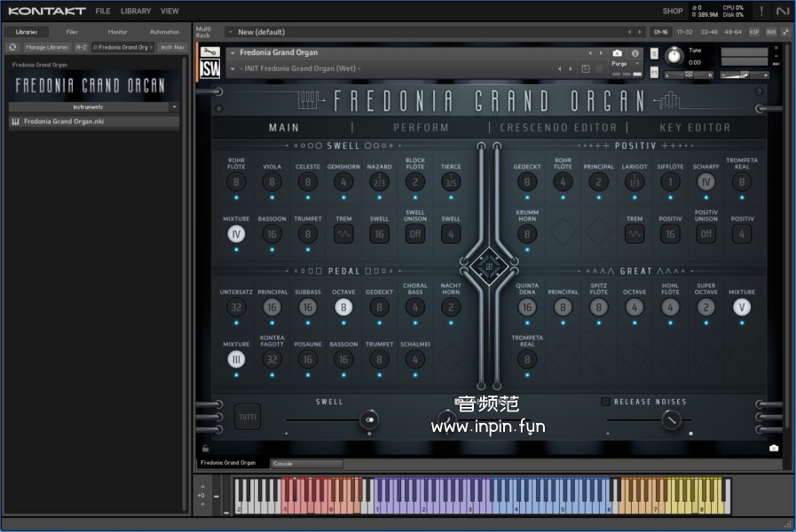Mute the instrument with M button
796x532 pixels.
pos(655,71)
